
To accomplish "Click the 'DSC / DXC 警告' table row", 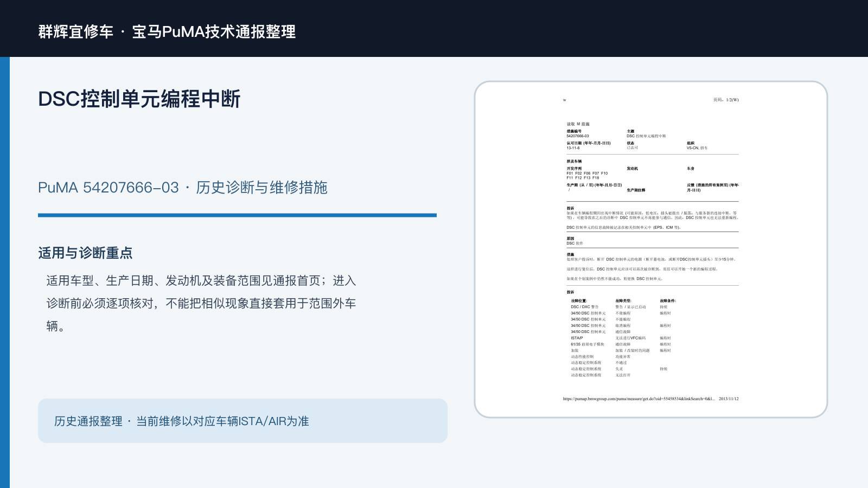I will [585, 307].
